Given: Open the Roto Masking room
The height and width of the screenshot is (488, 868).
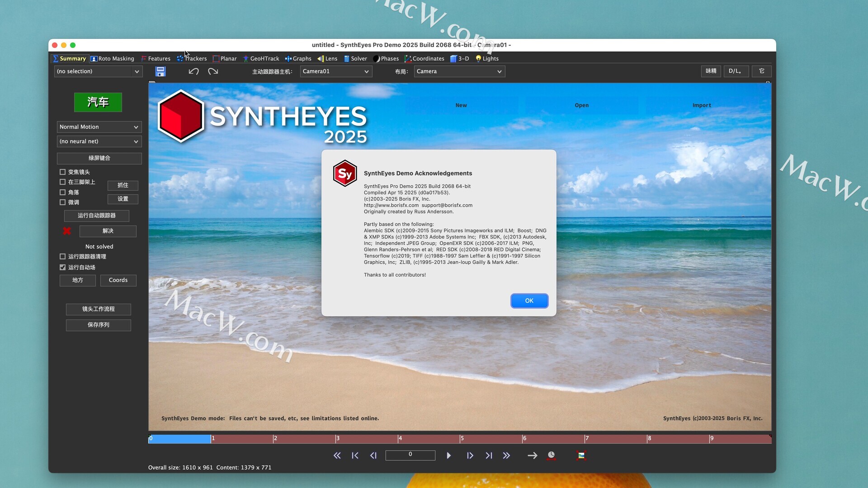Looking at the screenshot, I should coord(112,59).
